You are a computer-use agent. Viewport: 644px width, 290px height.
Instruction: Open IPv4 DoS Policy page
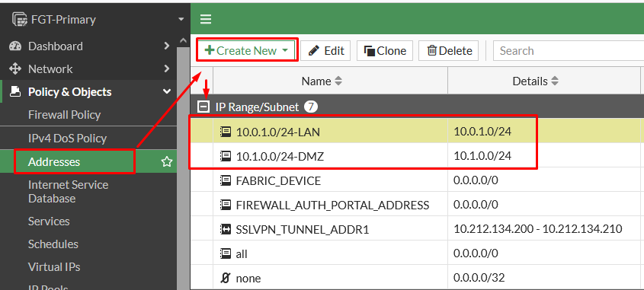point(67,139)
